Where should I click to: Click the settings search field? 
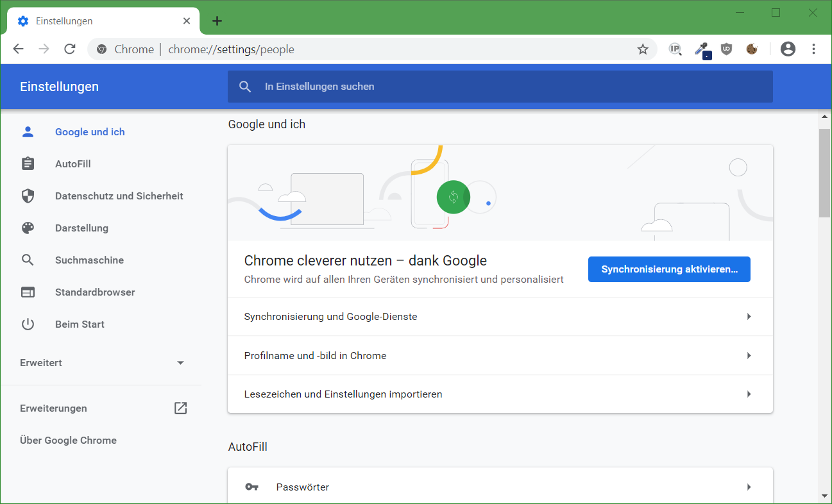[500, 87]
